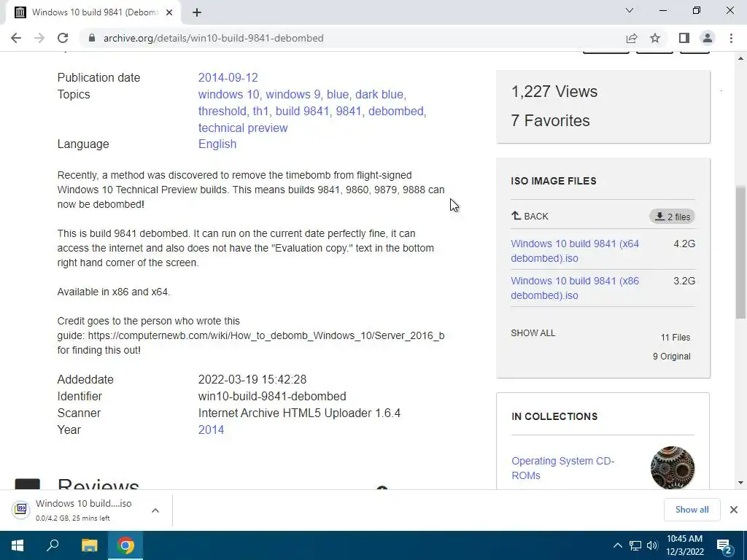Viewport: 747px width, 560px height.
Task: Open the 'dark blue' topic link
Action: click(379, 94)
